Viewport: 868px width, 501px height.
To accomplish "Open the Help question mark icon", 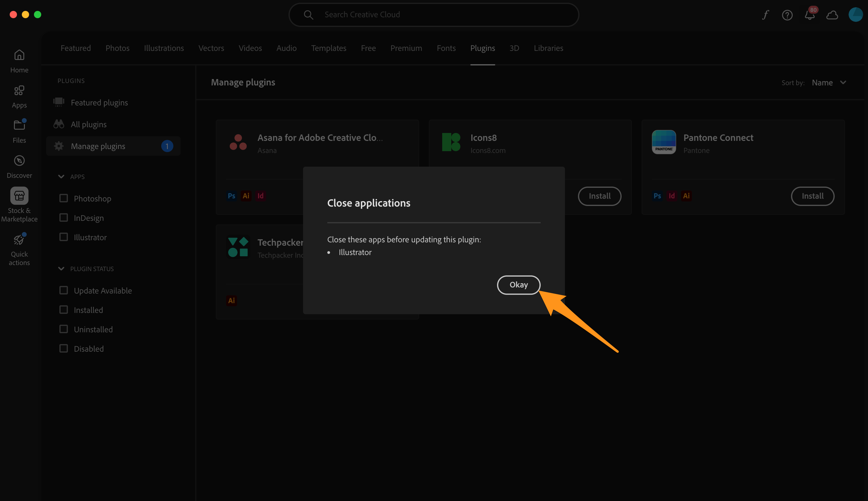I will (787, 15).
